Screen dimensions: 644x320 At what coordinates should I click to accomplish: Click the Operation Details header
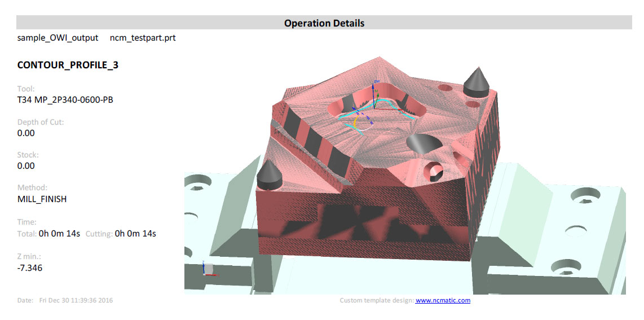click(324, 23)
